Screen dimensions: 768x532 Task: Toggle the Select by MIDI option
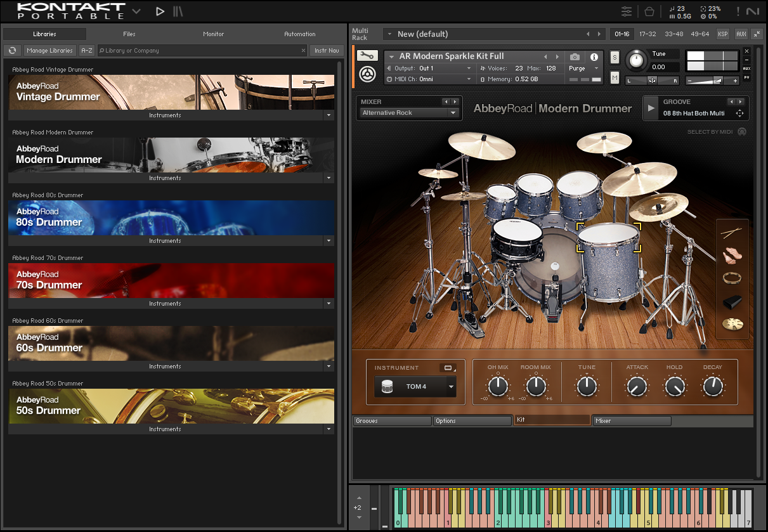[741, 132]
